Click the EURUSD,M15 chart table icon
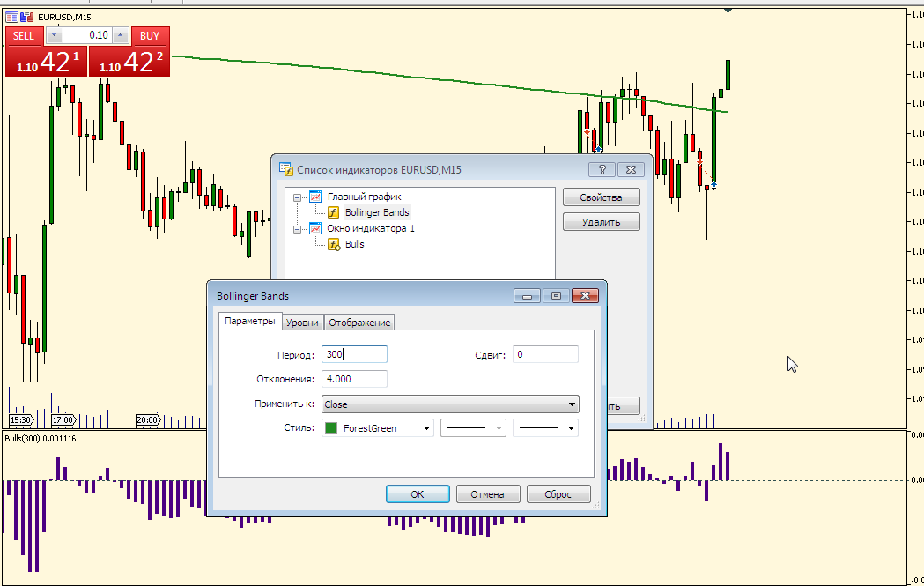 11,17
